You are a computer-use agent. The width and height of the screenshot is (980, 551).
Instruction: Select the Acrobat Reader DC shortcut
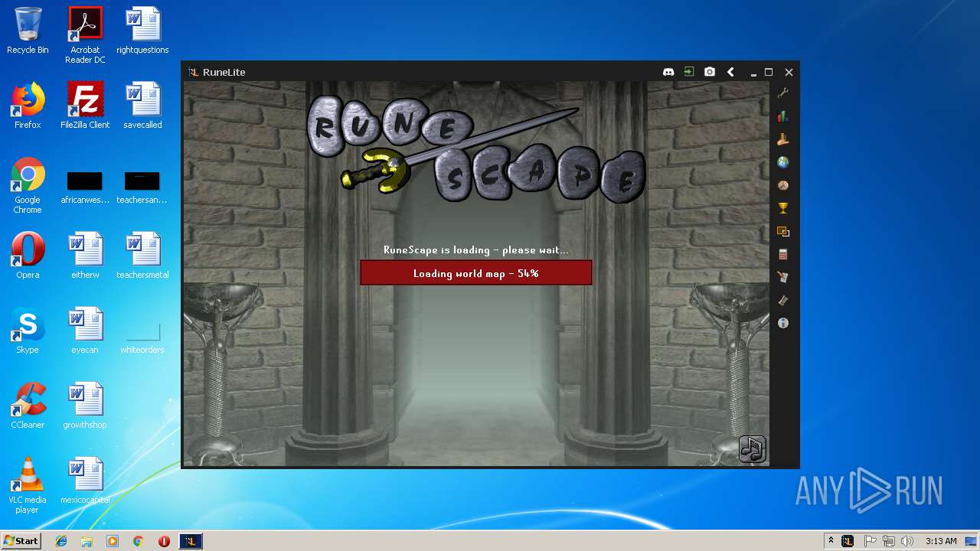point(85,36)
